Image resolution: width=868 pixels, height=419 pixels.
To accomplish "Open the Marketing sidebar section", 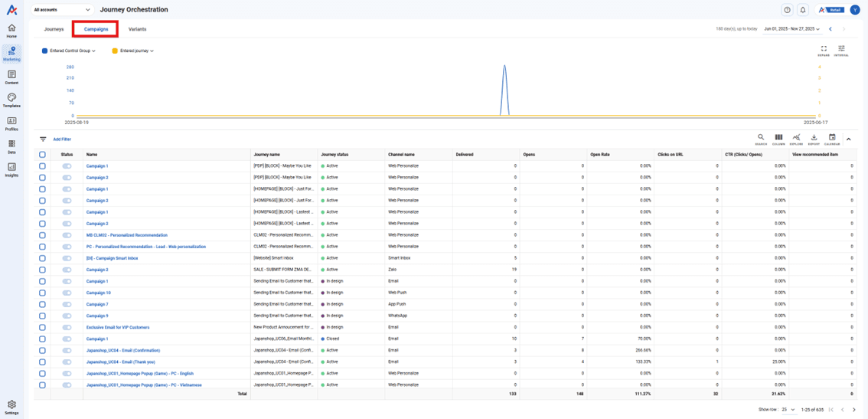I will click(11, 54).
